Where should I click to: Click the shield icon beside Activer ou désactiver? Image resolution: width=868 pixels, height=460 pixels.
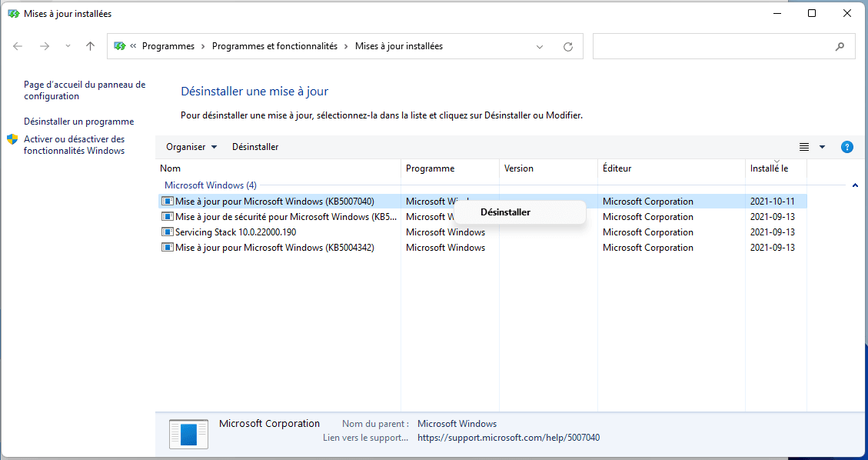(x=12, y=139)
